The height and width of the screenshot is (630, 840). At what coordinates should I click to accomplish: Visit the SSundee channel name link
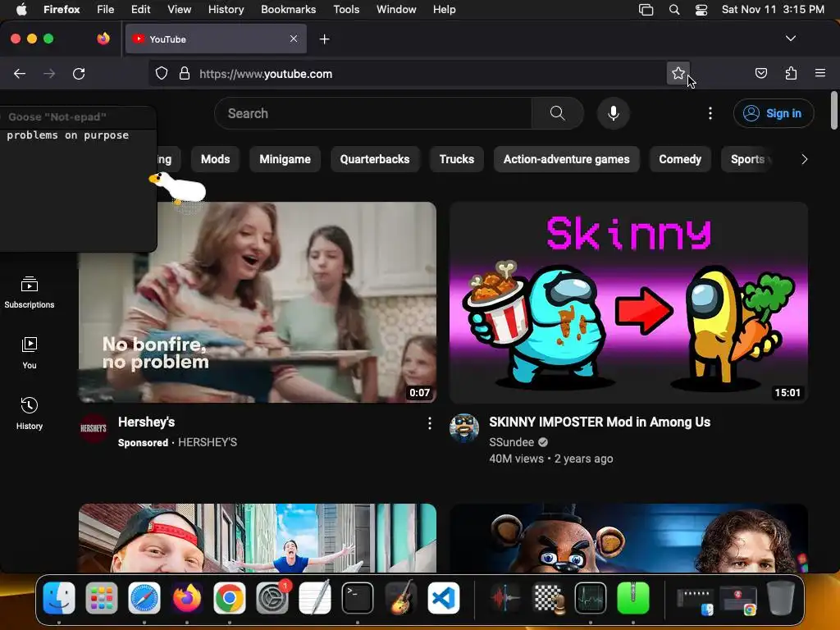click(x=512, y=442)
